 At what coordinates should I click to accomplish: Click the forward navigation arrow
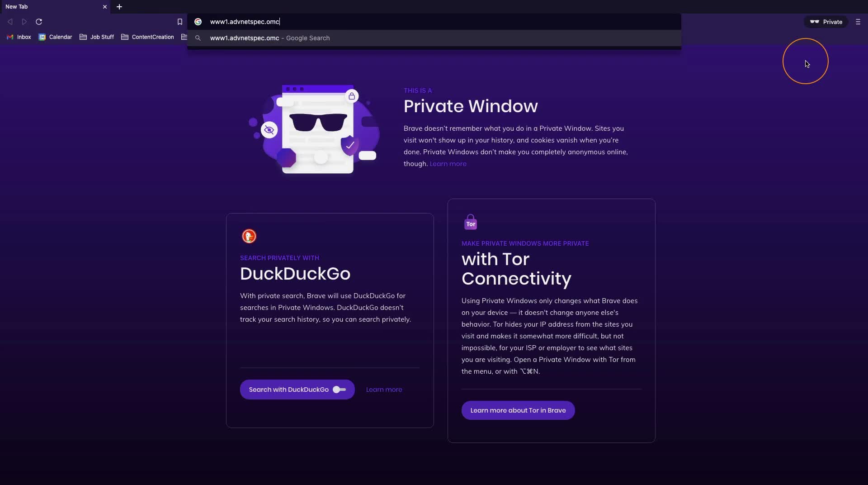[x=24, y=22]
